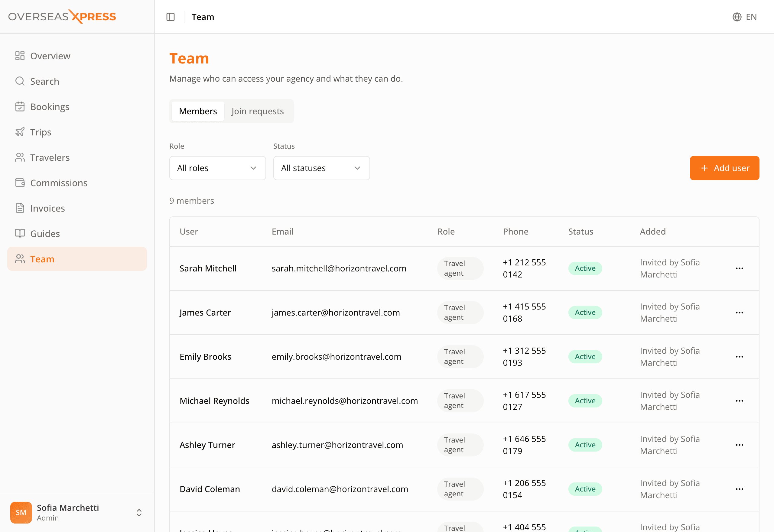
Task: Click the Overseas Xpress logo
Action: click(62, 17)
